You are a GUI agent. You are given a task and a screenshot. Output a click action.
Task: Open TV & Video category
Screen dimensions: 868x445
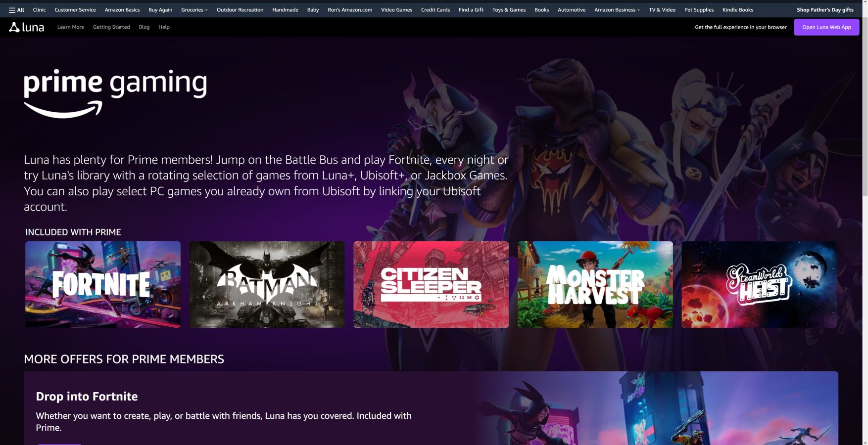click(x=662, y=10)
